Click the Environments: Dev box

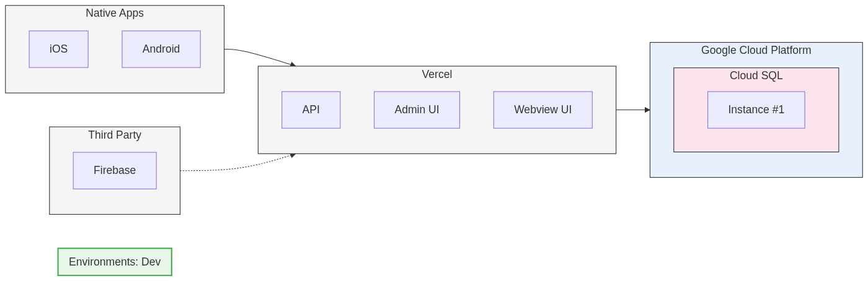pos(115,262)
